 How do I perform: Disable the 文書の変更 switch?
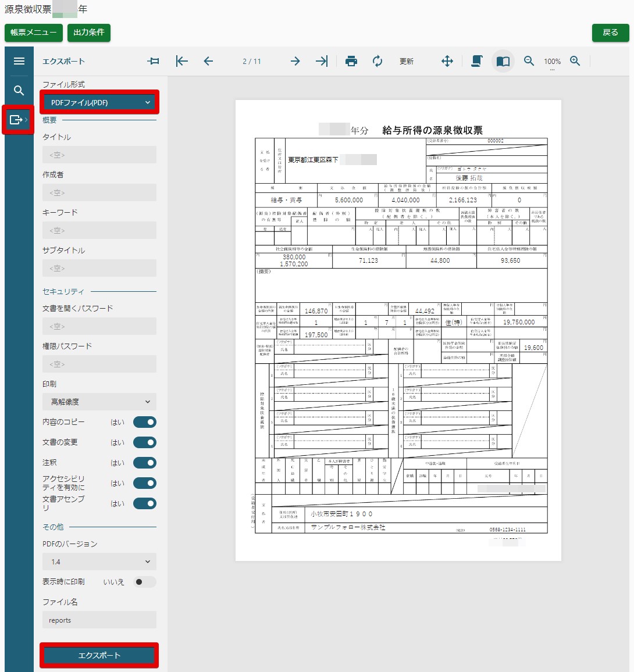[145, 442]
